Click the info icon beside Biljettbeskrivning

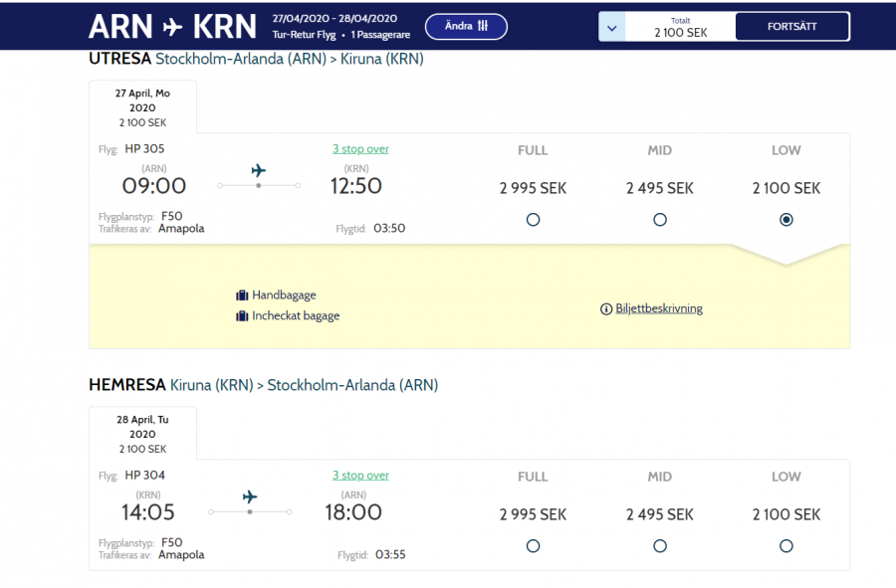pyautogui.click(x=606, y=309)
